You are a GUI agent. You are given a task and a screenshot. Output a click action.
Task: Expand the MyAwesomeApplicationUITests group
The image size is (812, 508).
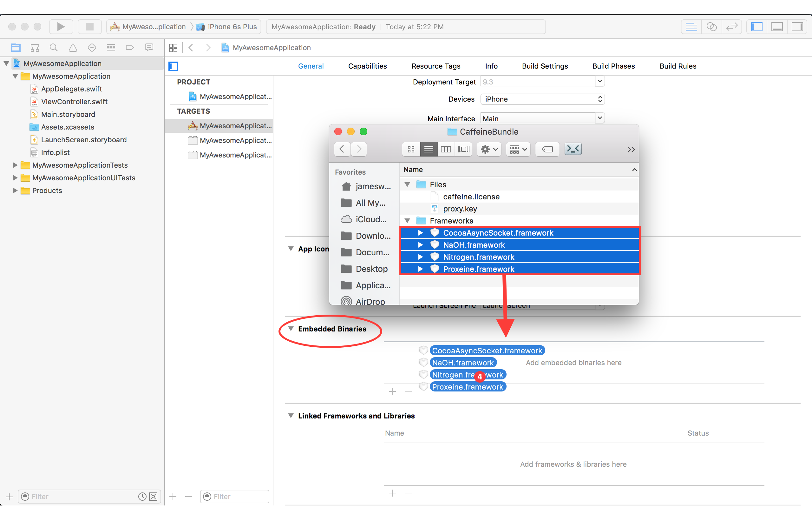point(15,178)
